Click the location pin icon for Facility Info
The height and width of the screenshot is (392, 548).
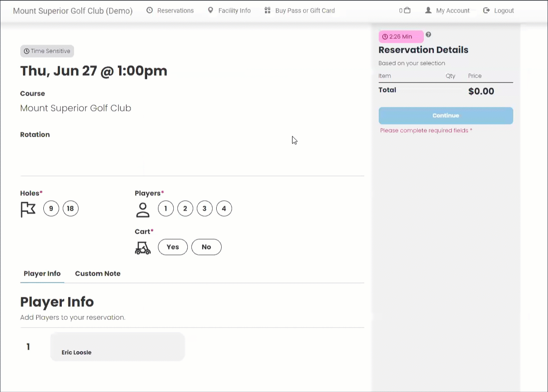(210, 10)
